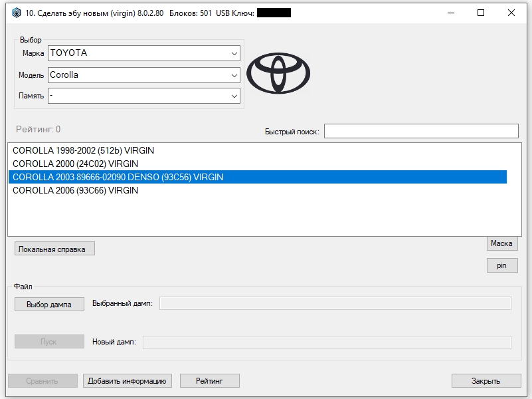Open the Рейтинг button at bottom
Viewport: 532px width, 399px height.
[x=210, y=381]
